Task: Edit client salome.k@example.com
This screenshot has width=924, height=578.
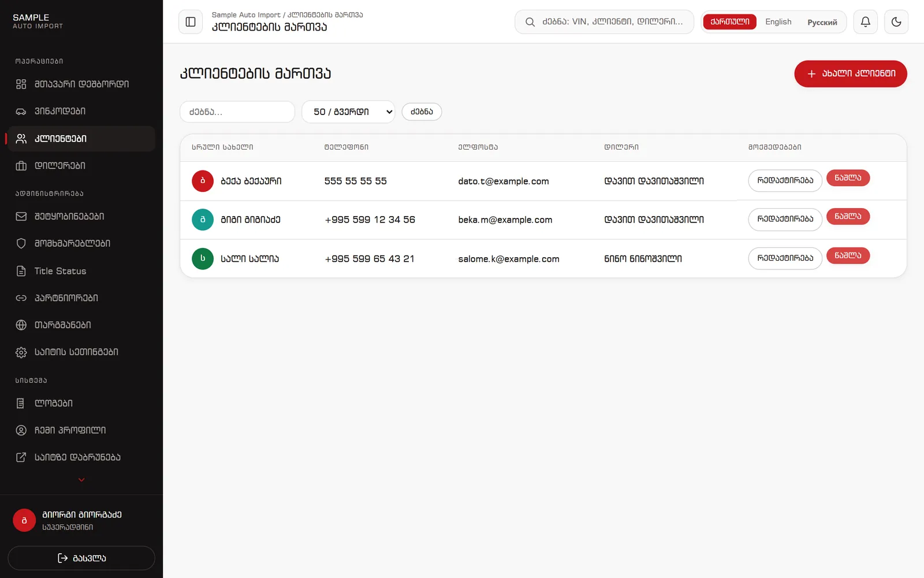Action: pos(785,258)
